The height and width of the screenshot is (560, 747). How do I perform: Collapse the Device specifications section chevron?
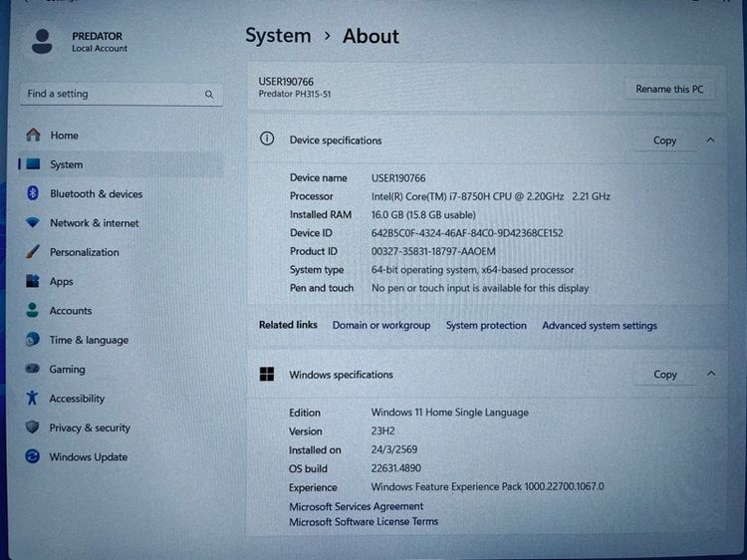click(710, 140)
